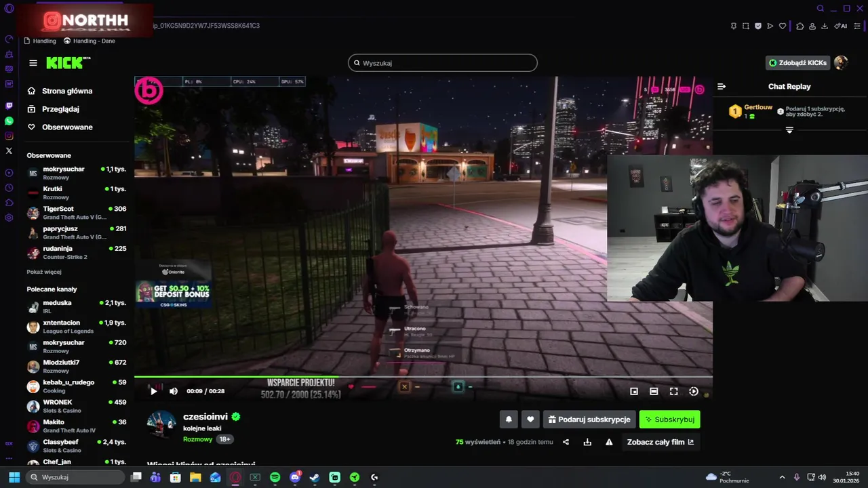Click the KICK logo
Viewport: 868px width, 488px height.
pos(68,62)
